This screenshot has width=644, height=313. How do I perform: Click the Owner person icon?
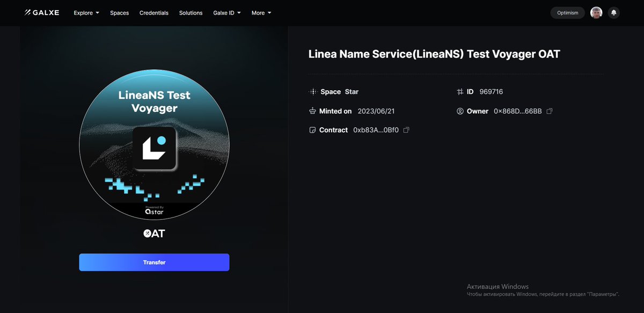pyautogui.click(x=460, y=111)
